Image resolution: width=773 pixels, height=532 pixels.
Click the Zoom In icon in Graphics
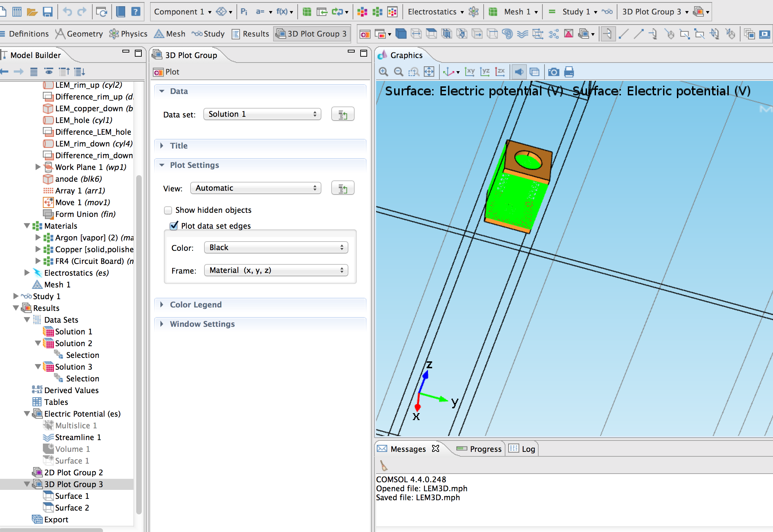(383, 72)
